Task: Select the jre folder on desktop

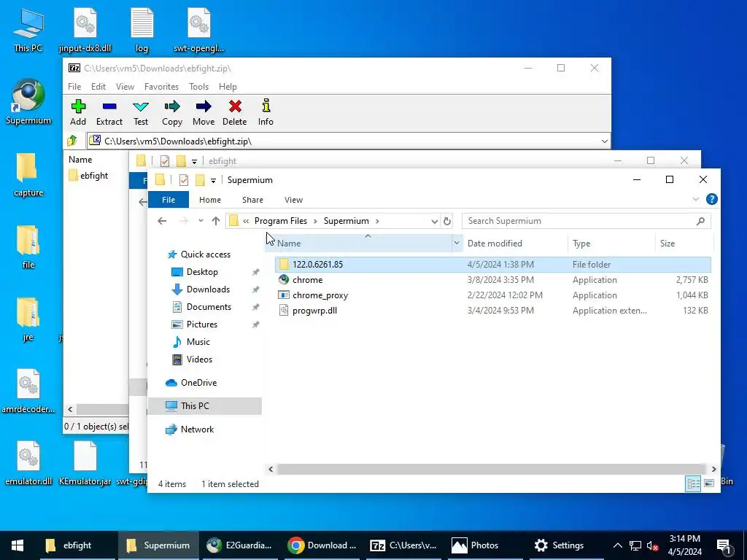Action: point(28,319)
